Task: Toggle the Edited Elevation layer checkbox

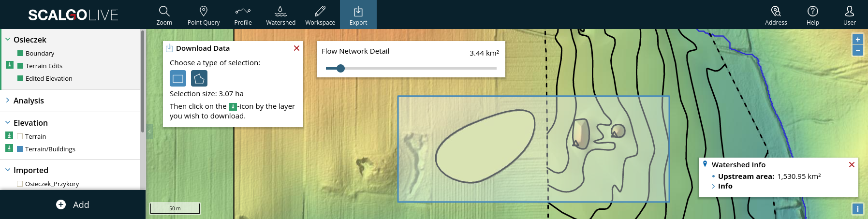Action: point(20,78)
